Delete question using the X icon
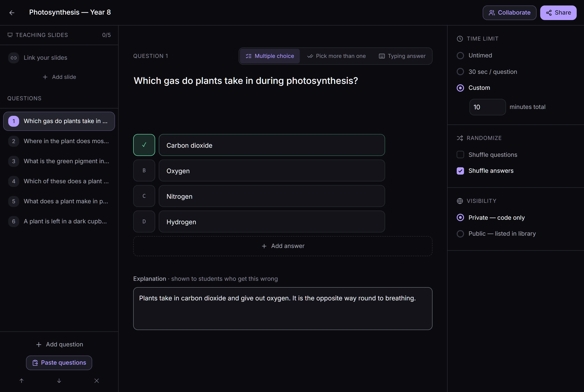The height and width of the screenshot is (392, 584). click(96, 381)
